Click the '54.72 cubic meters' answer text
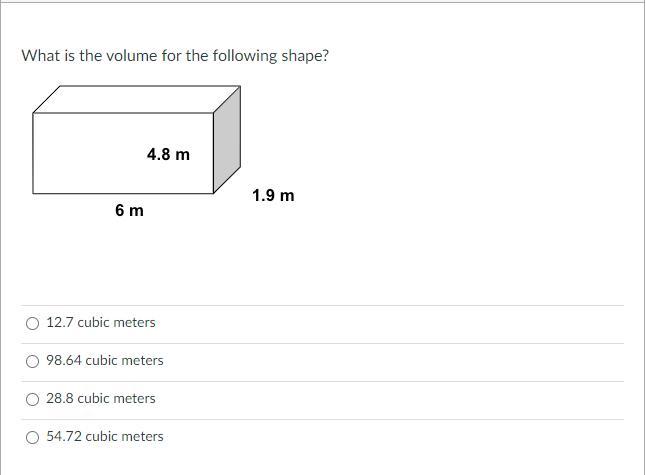The width and height of the screenshot is (646, 475). pyautogui.click(x=105, y=436)
